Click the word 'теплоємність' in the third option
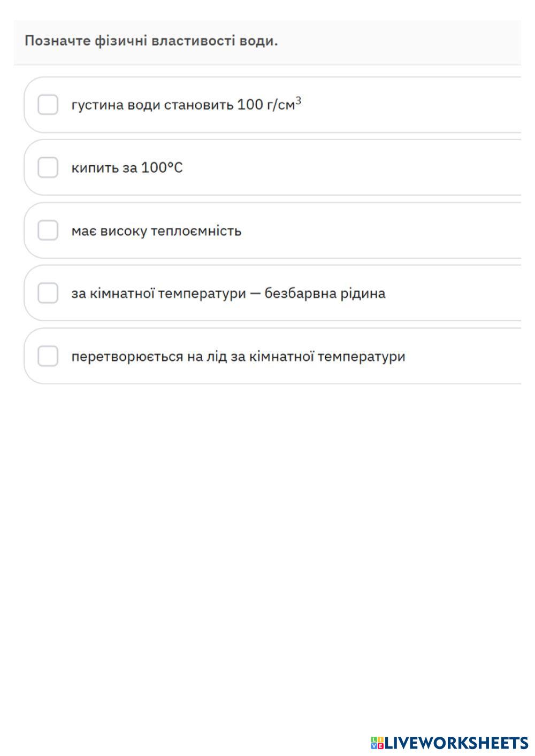The width and height of the screenshot is (535, 756). [x=196, y=231]
